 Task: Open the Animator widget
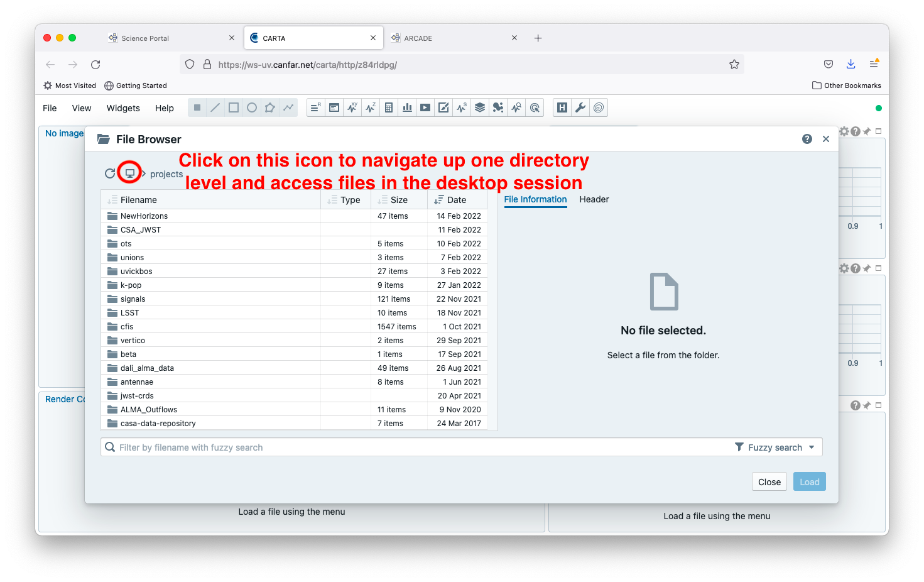(x=425, y=107)
